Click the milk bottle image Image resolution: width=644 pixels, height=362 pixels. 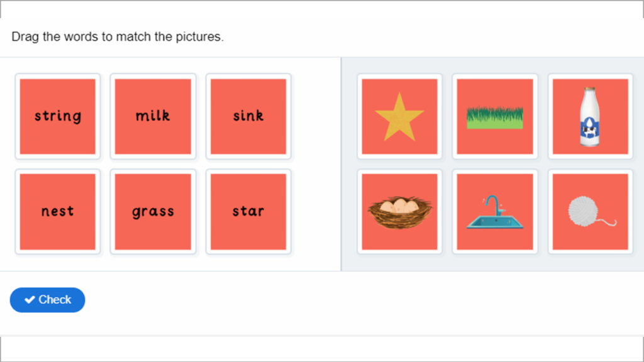(x=590, y=116)
